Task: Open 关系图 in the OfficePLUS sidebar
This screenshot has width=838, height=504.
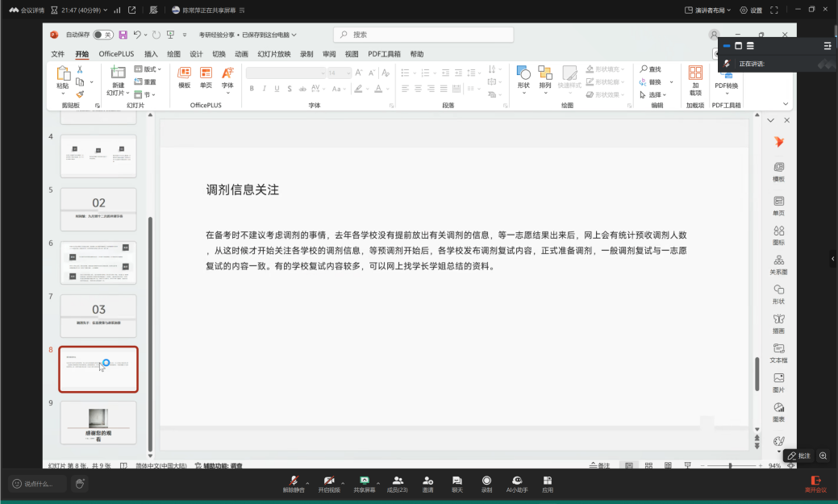Action: (778, 264)
